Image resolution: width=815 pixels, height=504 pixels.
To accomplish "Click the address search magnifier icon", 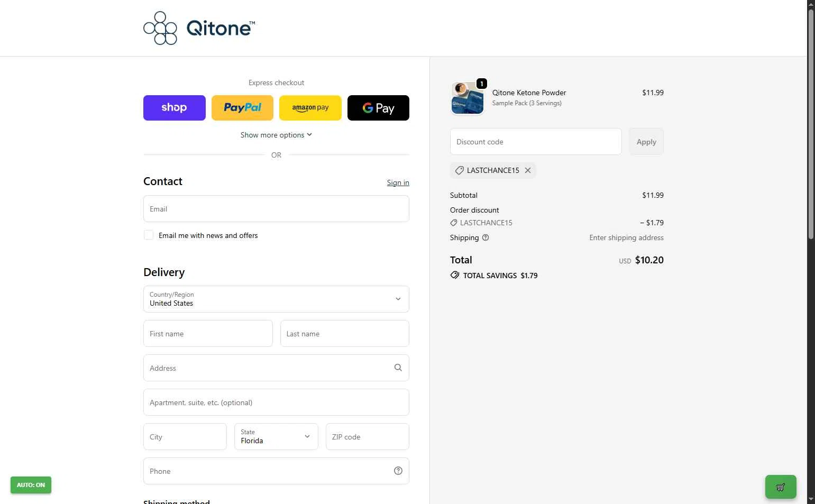I will point(398,368).
